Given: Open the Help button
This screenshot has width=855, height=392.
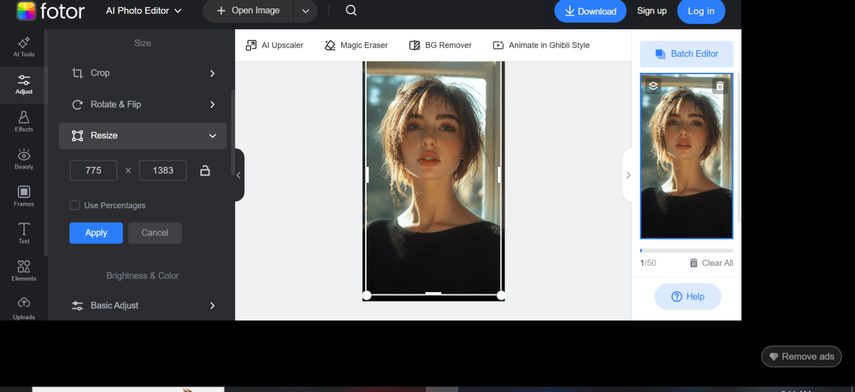Looking at the screenshot, I should coord(688,297).
